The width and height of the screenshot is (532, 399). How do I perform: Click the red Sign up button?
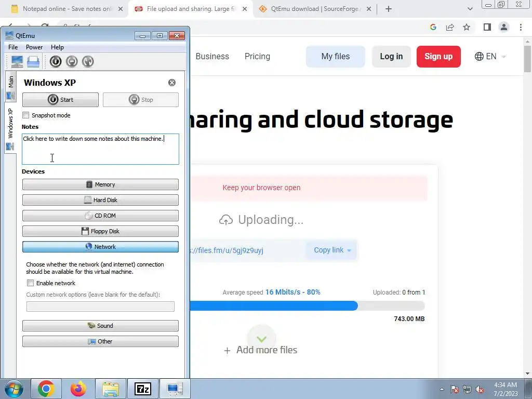click(x=438, y=56)
